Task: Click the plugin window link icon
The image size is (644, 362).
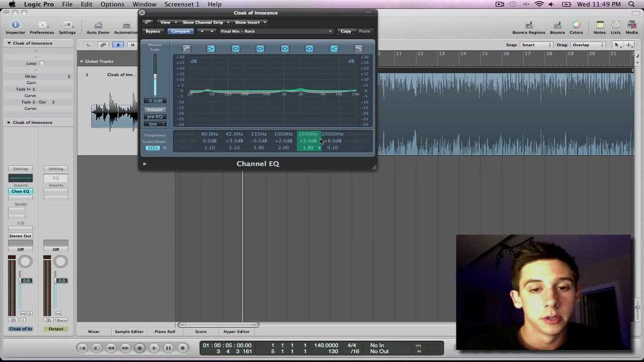Action: [147, 22]
